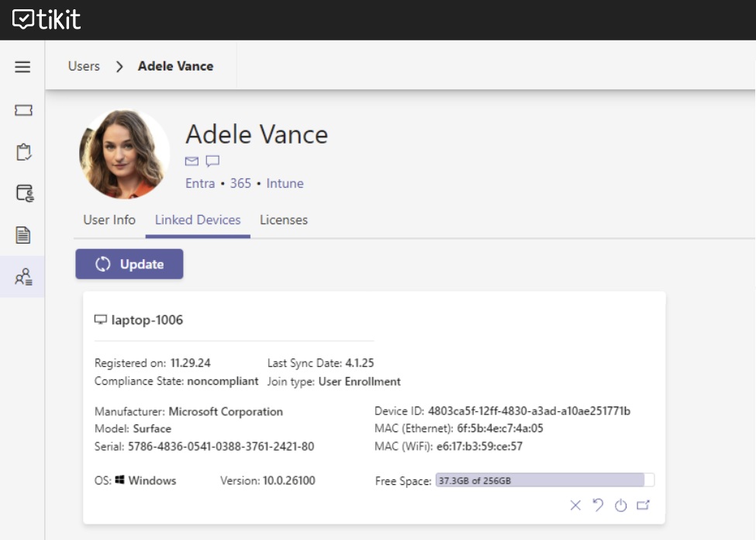Screen dimensions: 756x540
Task: Click the Registered on 11.29.24 date
Action: (191, 363)
